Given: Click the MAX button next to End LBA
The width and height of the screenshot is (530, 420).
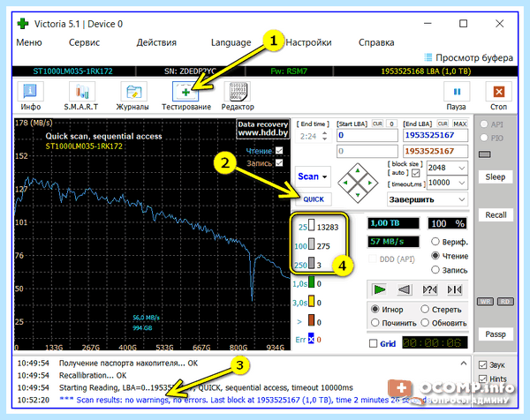Looking at the screenshot, I should (460, 124).
